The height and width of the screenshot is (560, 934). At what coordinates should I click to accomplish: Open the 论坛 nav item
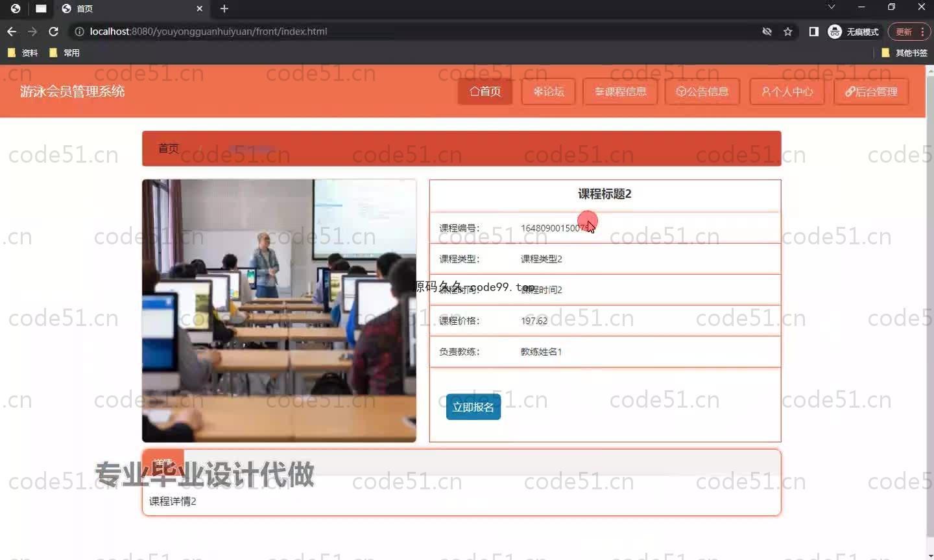pyautogui.click(x=549, y=91)
